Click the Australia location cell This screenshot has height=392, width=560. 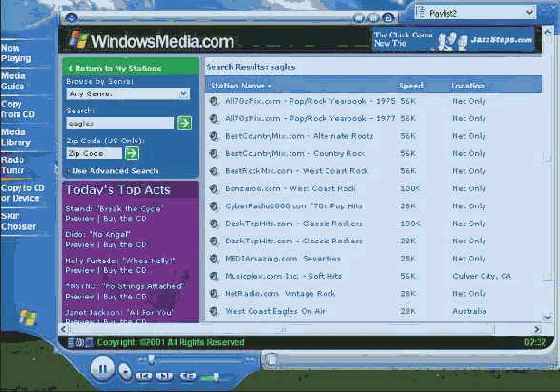coord(469,311)
